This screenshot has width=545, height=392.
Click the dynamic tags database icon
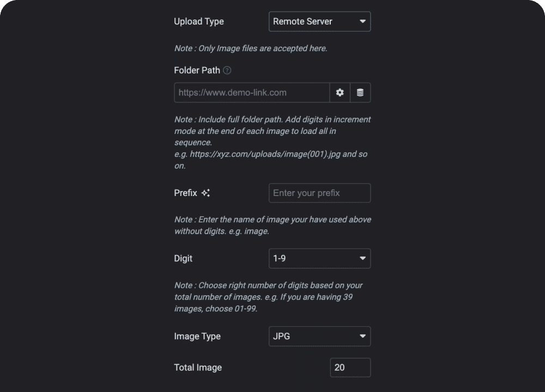(360, 93)
